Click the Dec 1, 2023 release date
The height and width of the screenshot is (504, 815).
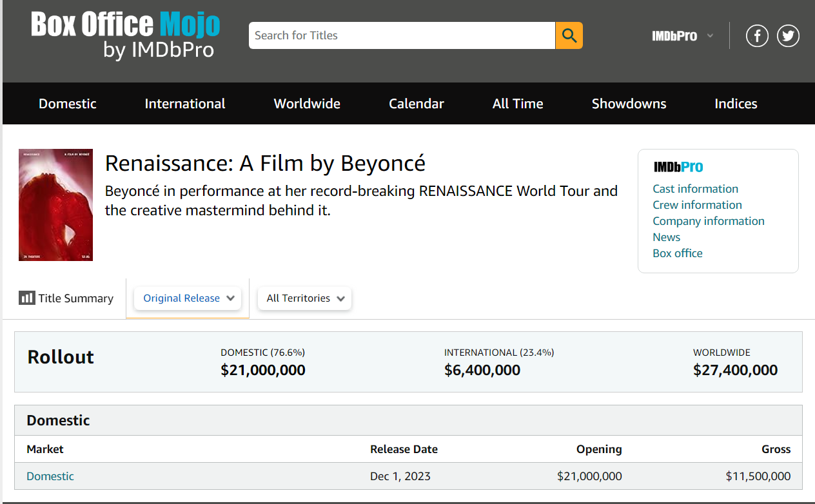click(400, 476)
